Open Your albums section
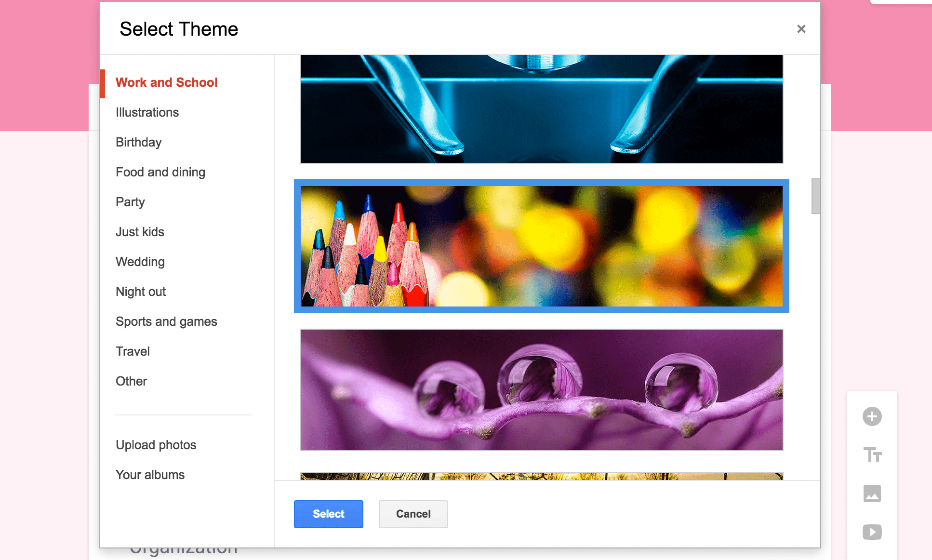This screenshot has height=560, width=932. tap(150, 475)
